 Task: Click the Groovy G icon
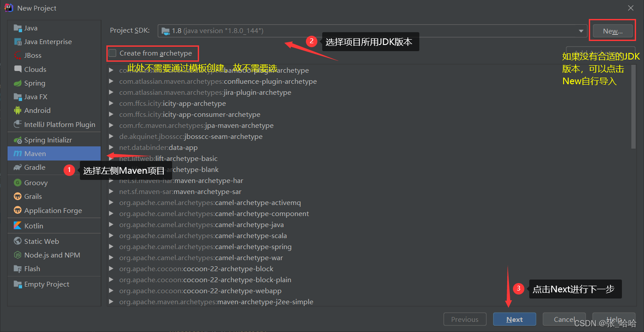click(18, 183)
